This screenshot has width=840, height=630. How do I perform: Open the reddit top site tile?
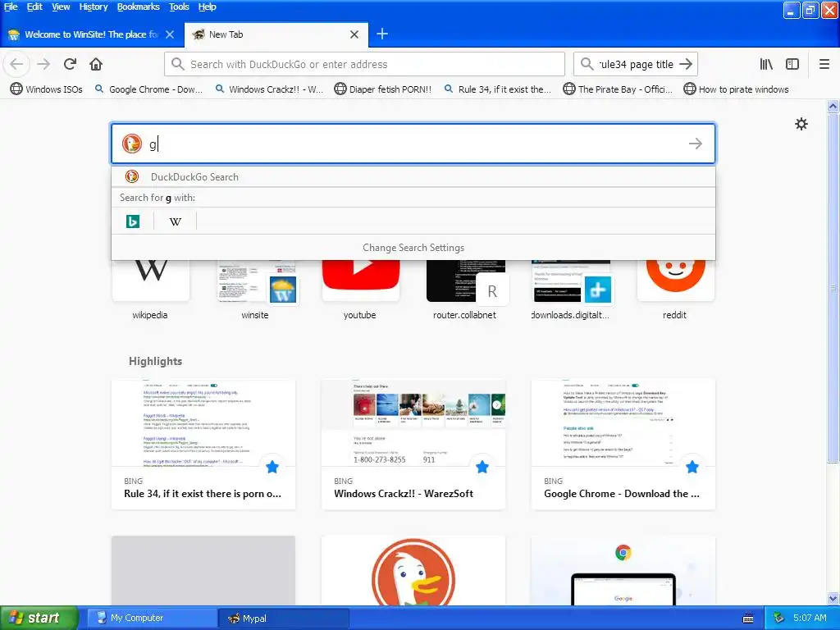pyautogui.click(x=676, y=290)
